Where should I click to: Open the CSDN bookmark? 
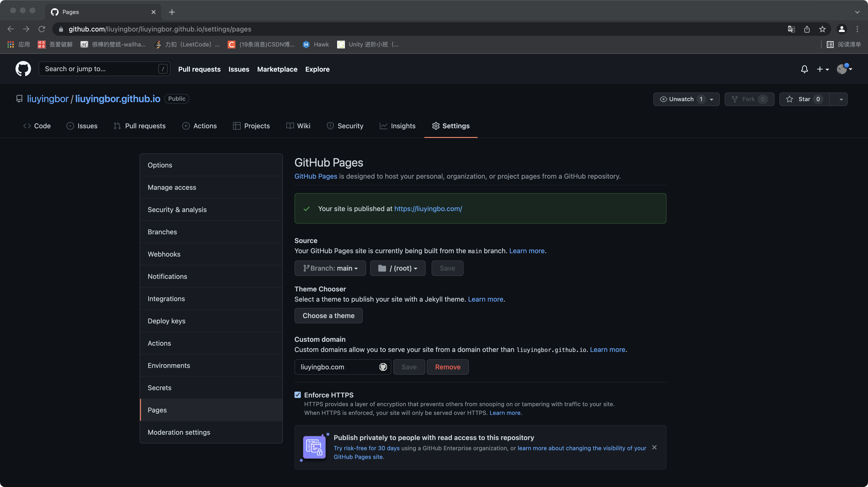tap(261, 45)
